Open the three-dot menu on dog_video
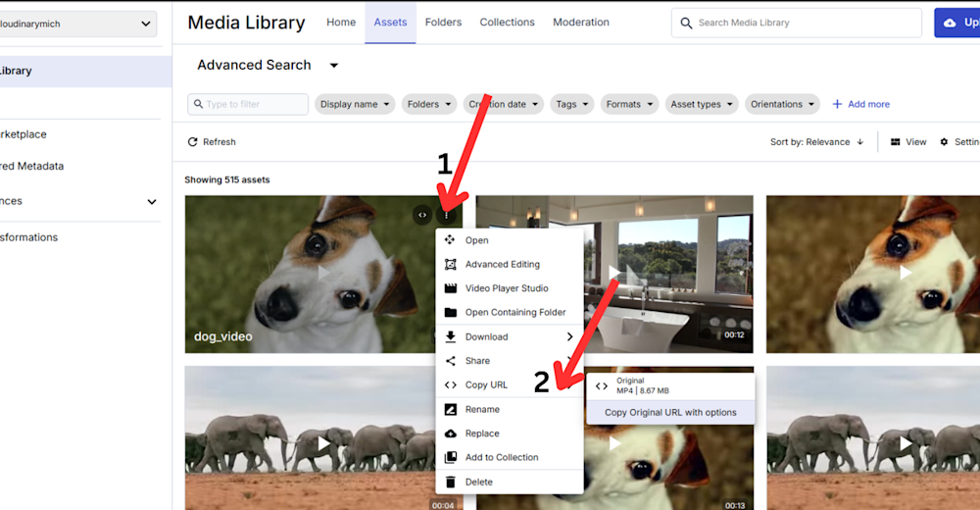Image resolution: width=980 pixels, height=510 pixels. coord(446,215)
